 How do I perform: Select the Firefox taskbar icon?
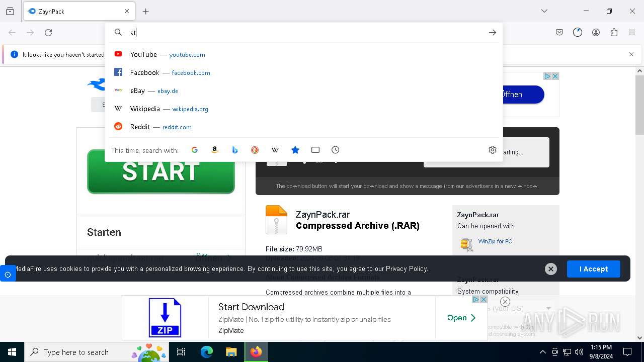click(256, 352)
